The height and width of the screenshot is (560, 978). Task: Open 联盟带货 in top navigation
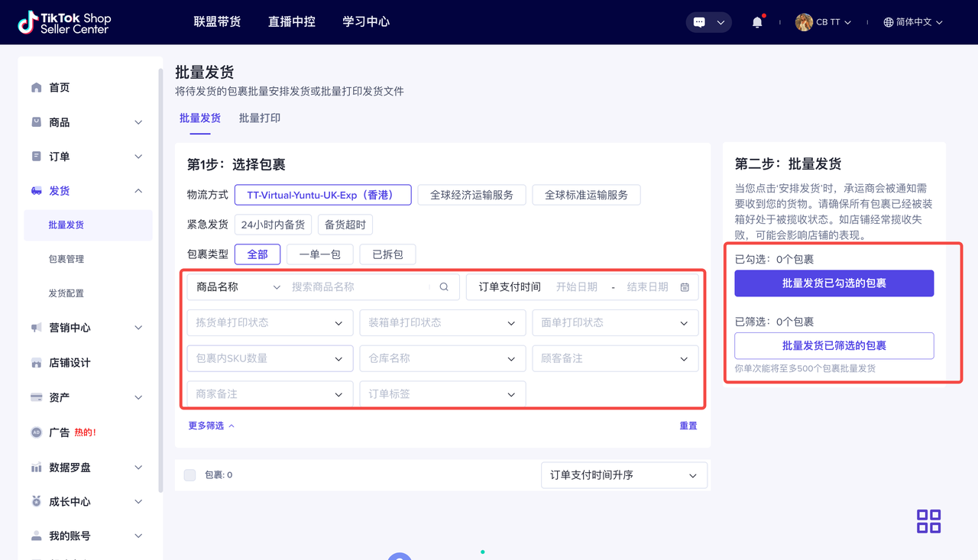point(217,22)
